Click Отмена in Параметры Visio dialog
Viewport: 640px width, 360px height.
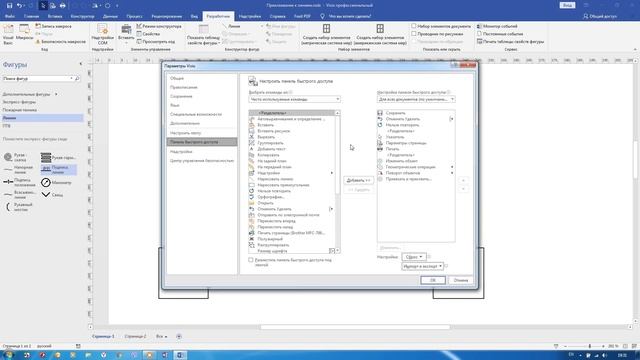(460, 280)
